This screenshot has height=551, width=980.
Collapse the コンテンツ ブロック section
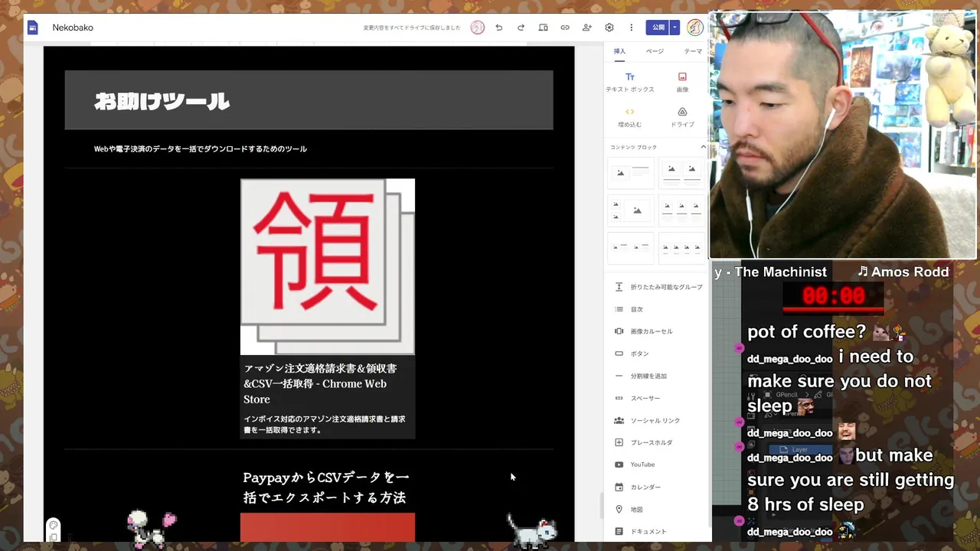pyautogui.click(x=703, y=147)
